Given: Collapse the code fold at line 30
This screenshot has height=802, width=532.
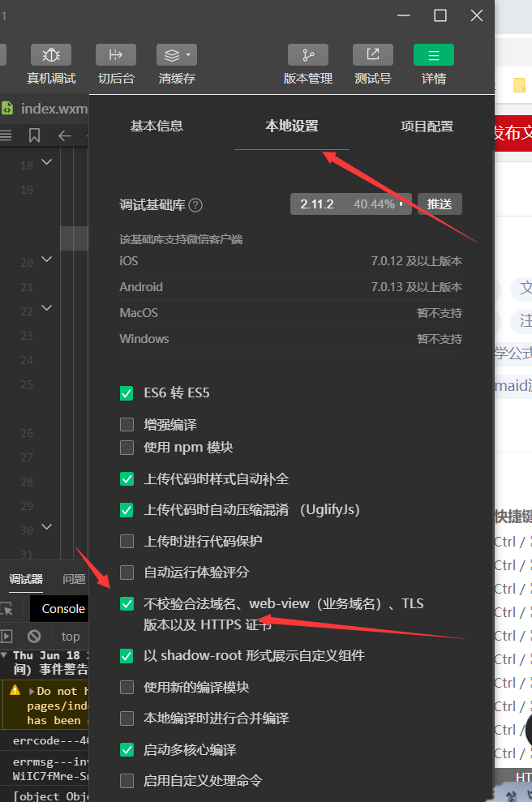Looking at the screenshot, I should click(46, 527).
